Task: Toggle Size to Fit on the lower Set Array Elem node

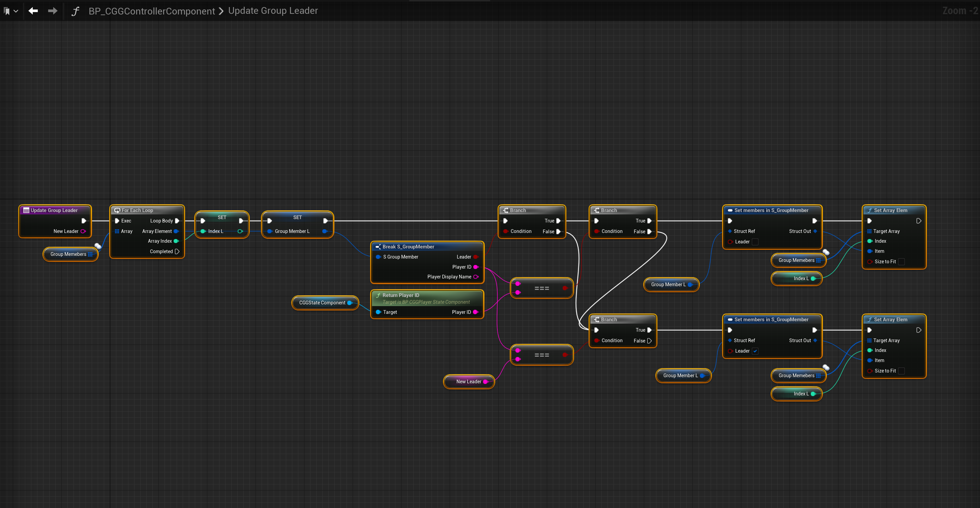Action: click(901, 370)
